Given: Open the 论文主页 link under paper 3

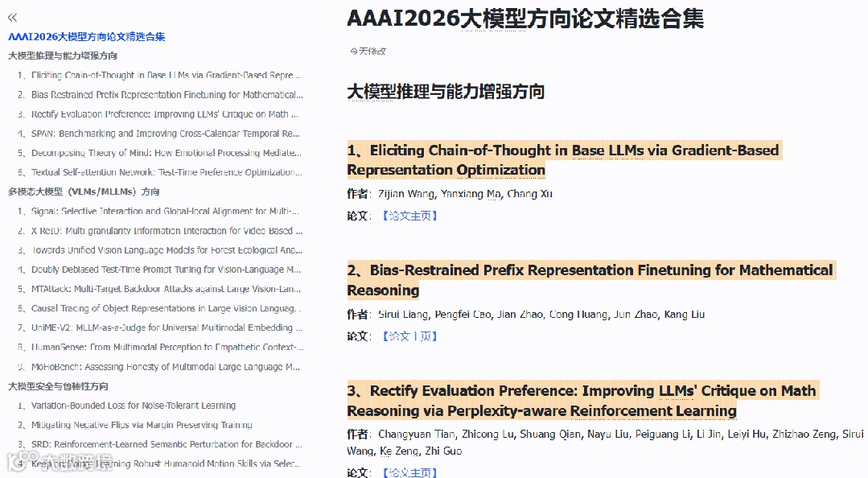Looking at the screenshot, I should [409, 472].
